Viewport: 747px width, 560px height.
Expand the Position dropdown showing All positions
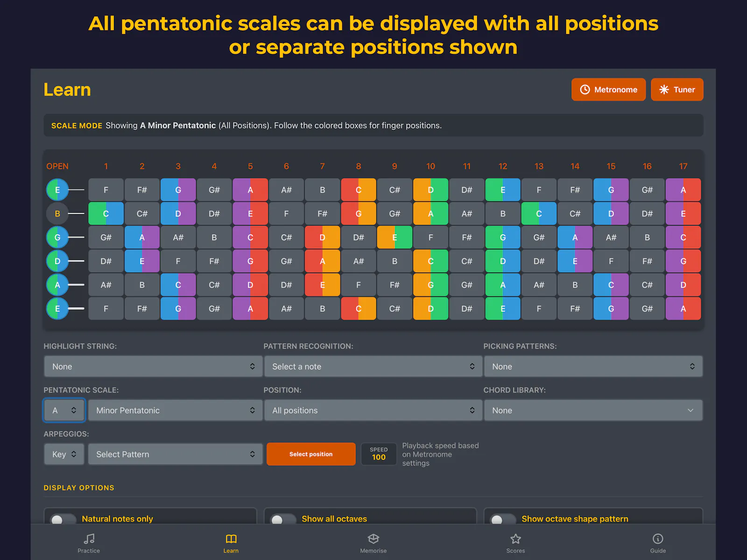click(x=373, y=410)
